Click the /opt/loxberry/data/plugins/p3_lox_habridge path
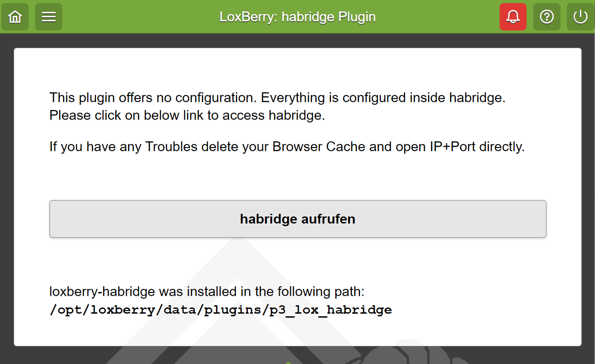The image size is (595, 364). [221, 310]
